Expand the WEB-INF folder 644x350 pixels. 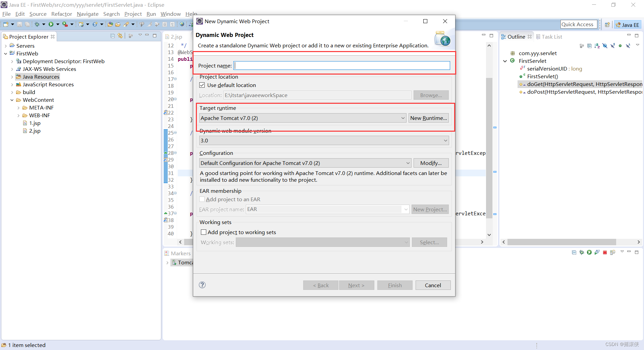[x=18, y=115]
